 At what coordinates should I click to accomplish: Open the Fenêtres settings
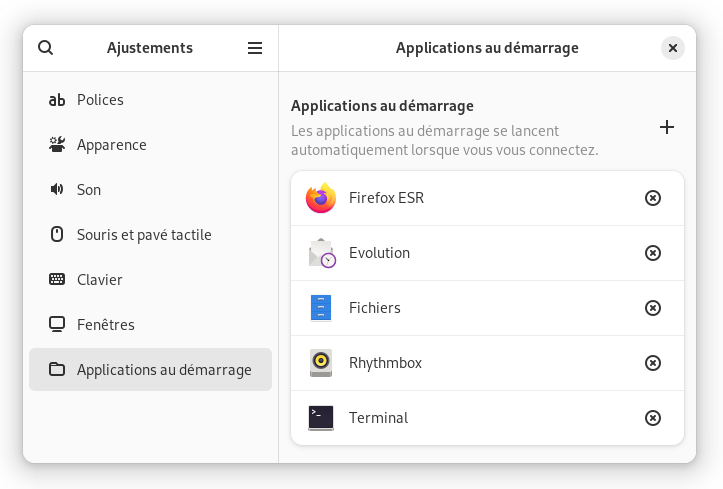click(x=150, y=324)
